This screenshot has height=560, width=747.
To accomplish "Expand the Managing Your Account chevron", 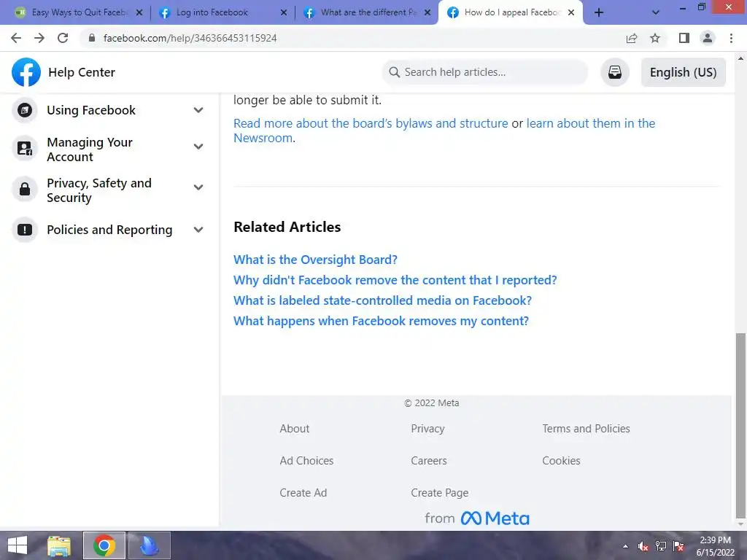I will click(x=198, y=146).
